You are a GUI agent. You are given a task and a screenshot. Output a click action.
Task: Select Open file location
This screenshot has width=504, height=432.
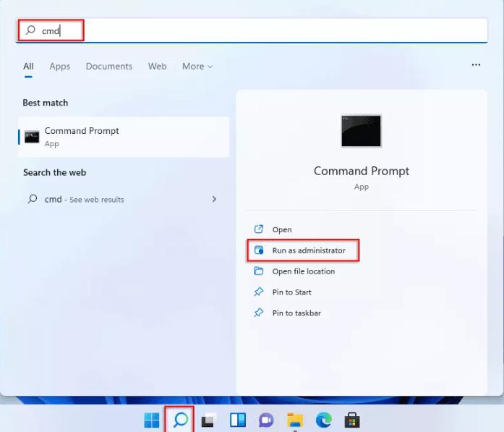tap(304, 271)
